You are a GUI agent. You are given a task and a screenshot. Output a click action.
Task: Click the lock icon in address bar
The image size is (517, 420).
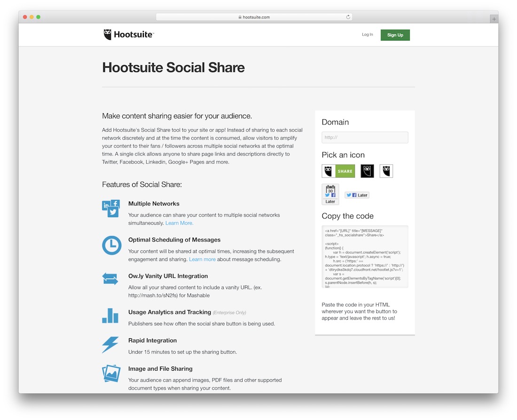click(x=240, y=17)
